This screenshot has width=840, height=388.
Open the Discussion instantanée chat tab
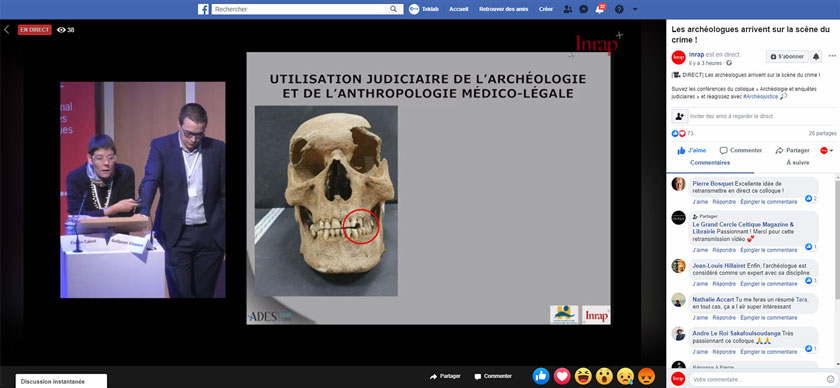pyautogui.click(x=61, y=382)
